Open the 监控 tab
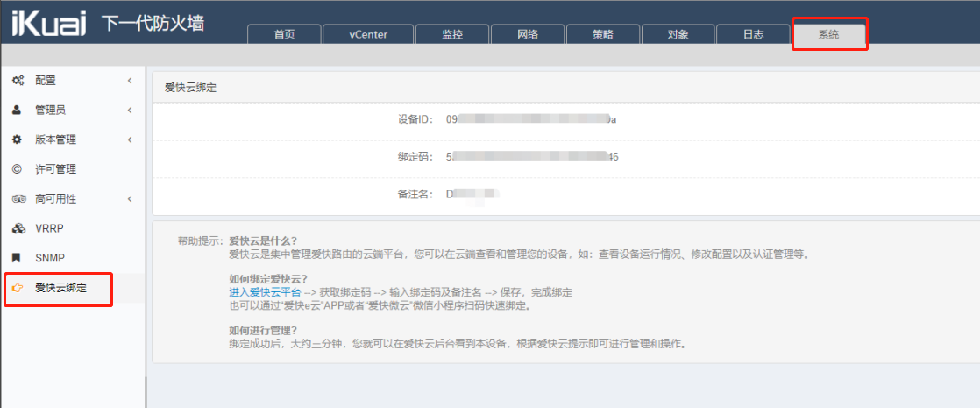The height and width of the screenshot is (408, 980). (452, 34)
